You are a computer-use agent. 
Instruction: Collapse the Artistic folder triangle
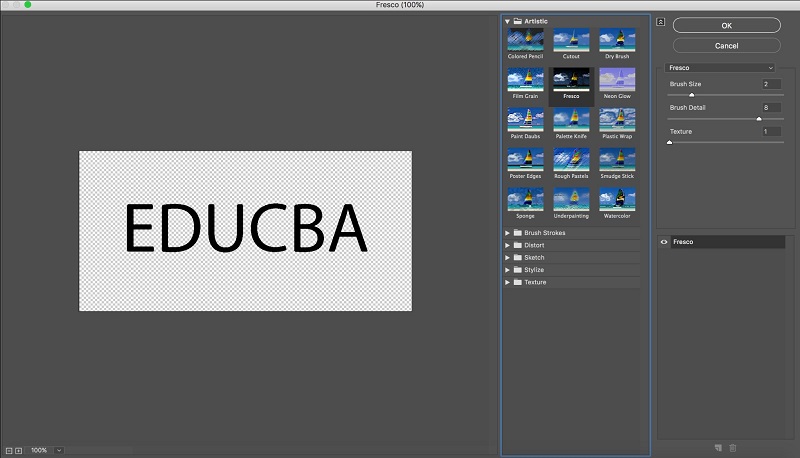[507, 21]
